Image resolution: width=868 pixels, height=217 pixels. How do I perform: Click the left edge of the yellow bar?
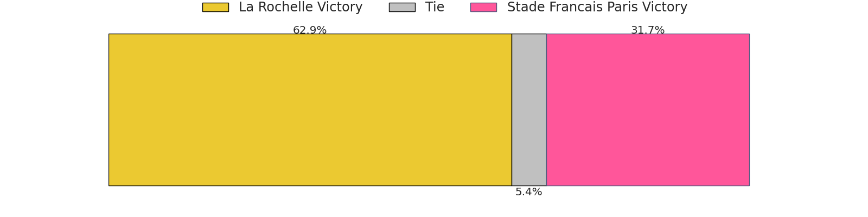109,110
